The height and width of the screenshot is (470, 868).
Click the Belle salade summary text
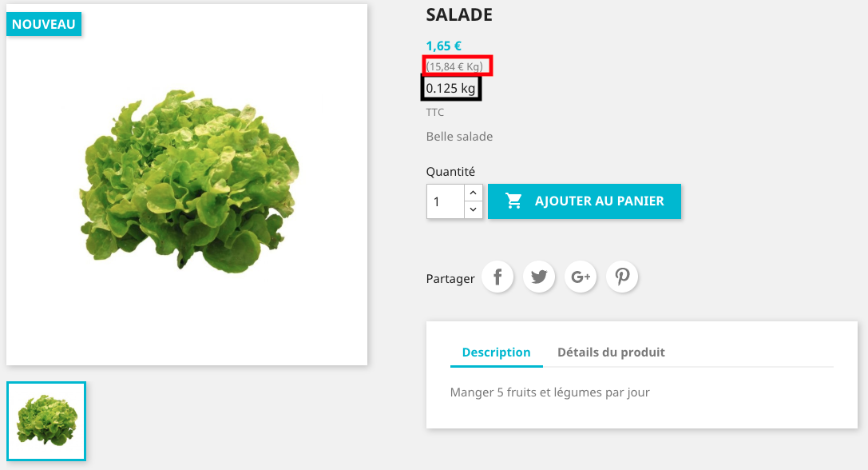459,137
